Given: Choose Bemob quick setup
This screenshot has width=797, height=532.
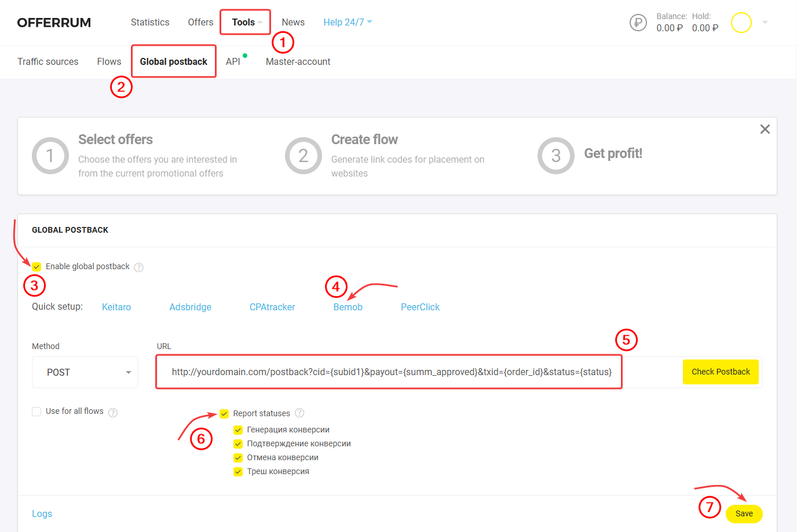Looking at the screenshot, I should coord(348,307).
